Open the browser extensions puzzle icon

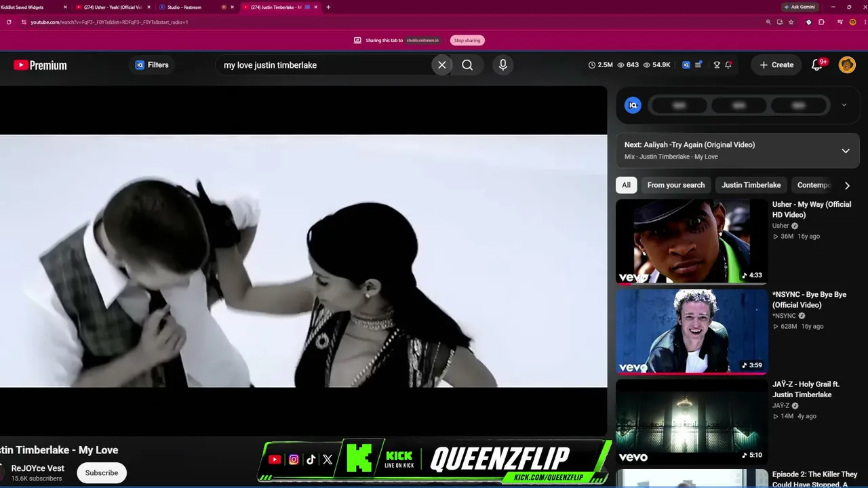822,22
